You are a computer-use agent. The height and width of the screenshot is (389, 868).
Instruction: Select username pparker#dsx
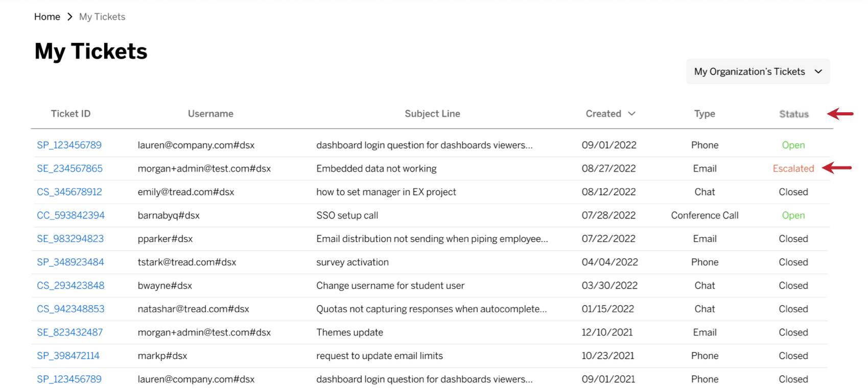click(x=165, y=239)
